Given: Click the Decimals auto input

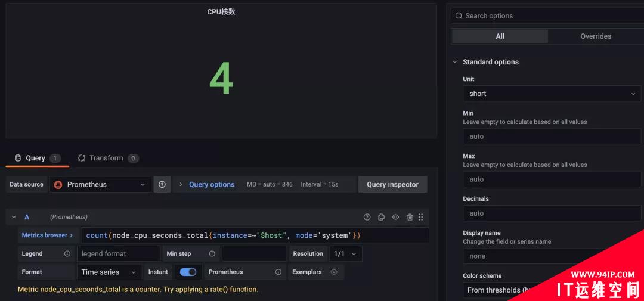Looking at the screenshot, I should (552, 213).
